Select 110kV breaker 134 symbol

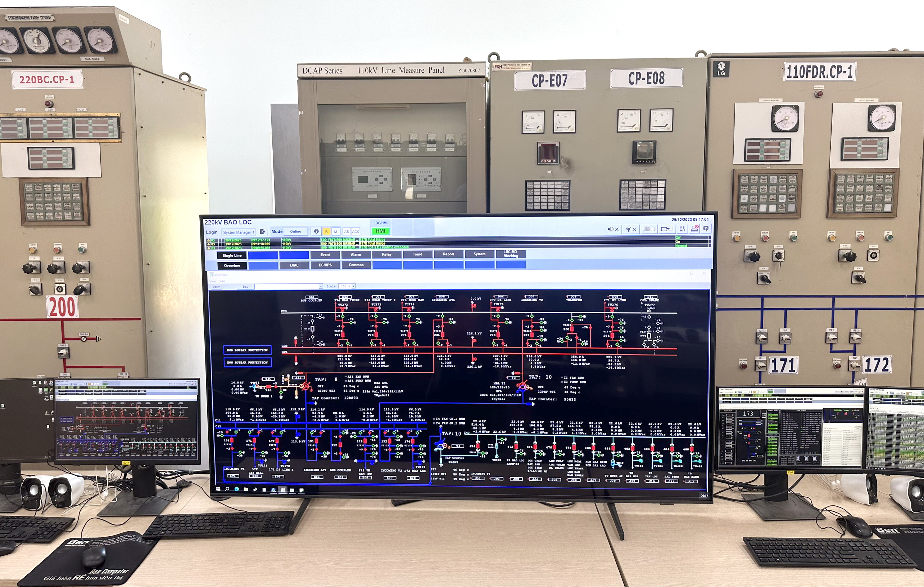pyautogui.click(x=232, y=441)
